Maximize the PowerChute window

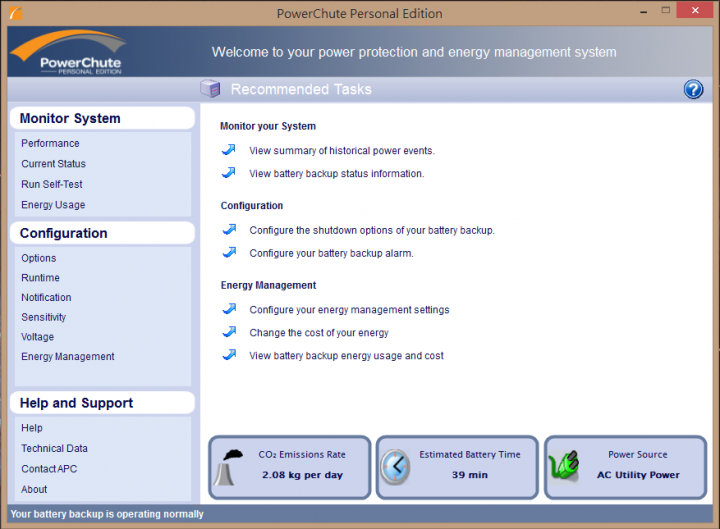coord(665,10)
